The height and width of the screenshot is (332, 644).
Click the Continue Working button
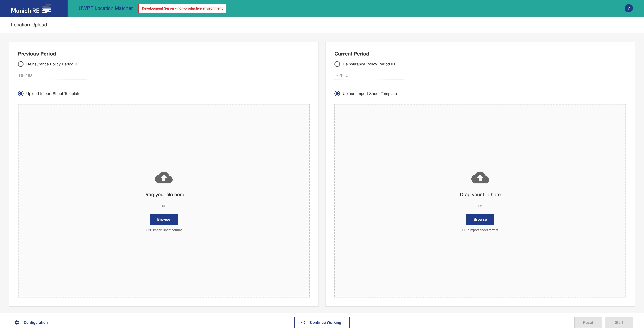click(322, 322)
